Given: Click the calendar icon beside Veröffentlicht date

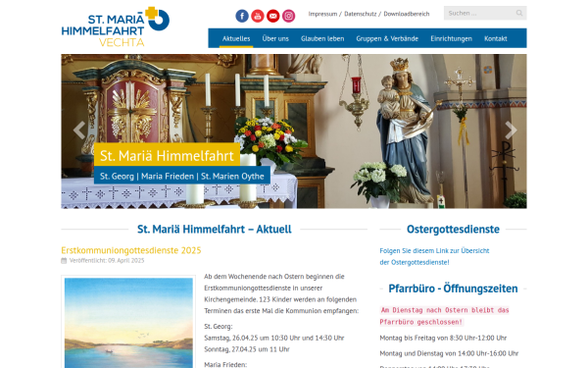Looking at the screenshot, I should (64, 261).
